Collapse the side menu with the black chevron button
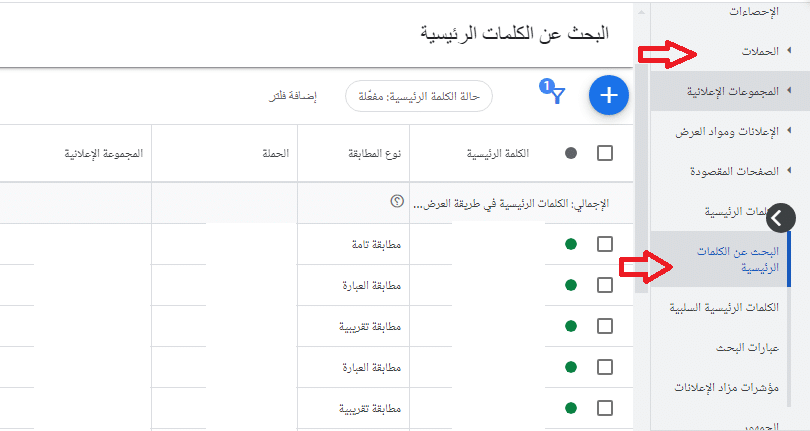The height and width of the screenshot is (431, 810). tap(781, 219)
